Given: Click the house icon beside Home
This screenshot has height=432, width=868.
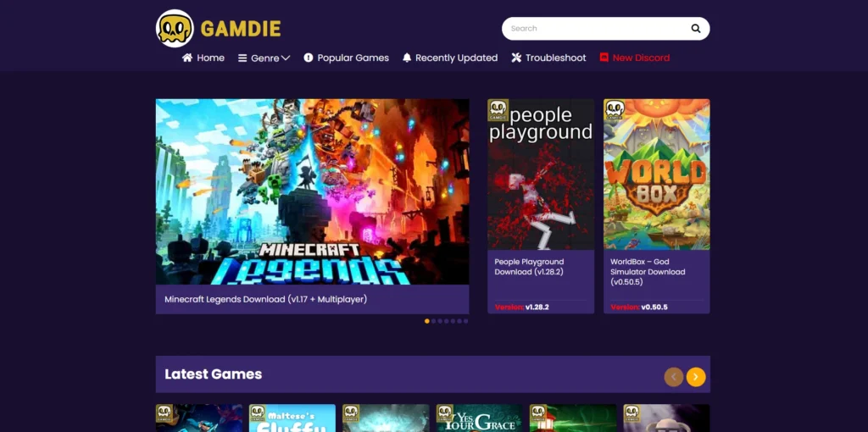Looking at the screenshot, I should tap(187, 58).
